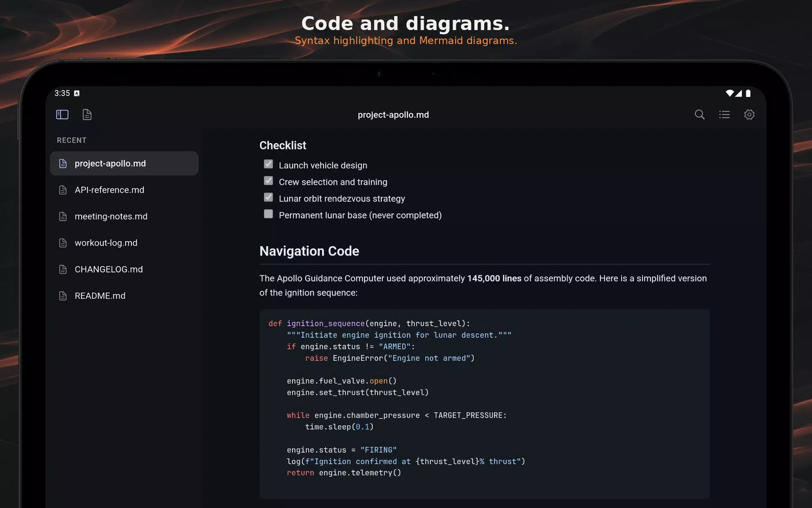This screenshot has width=812, height=508.
Task: Click the Launch vehicle design label
Action: [323, 166]
